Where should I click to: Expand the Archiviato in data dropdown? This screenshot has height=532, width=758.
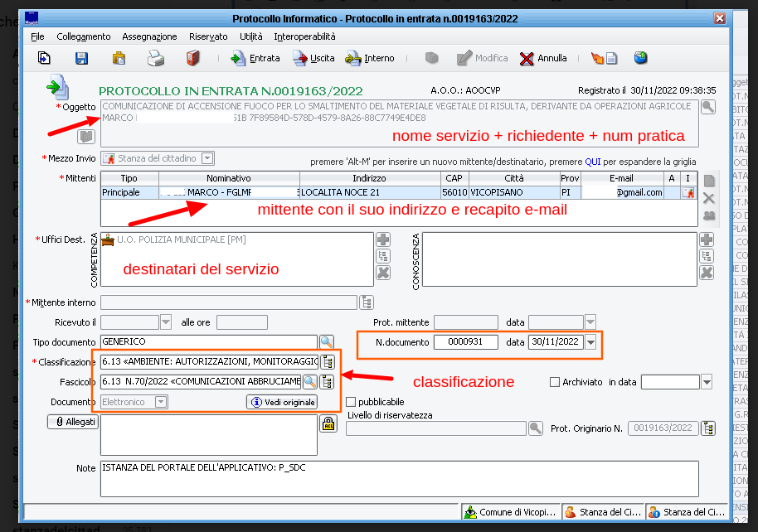(707, 382)
